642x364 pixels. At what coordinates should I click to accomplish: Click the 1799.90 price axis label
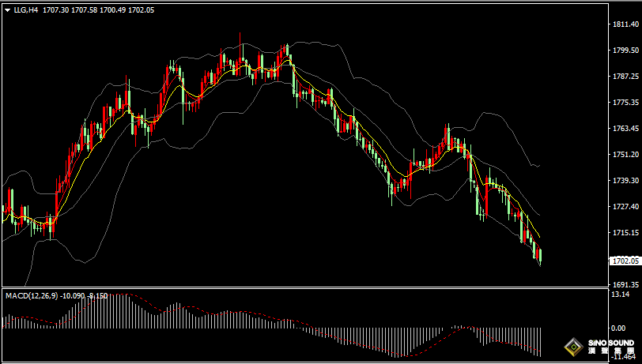click(625, 51)
